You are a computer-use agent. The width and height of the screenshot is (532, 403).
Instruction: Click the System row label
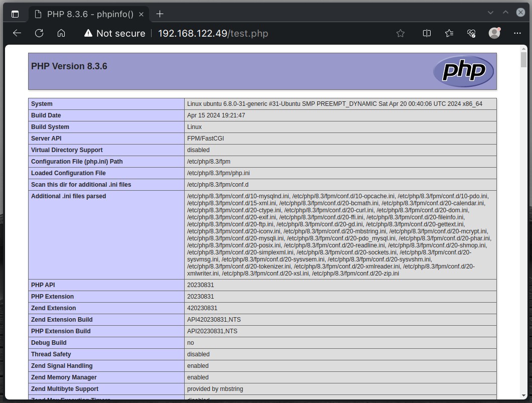[x=42, y=104]
